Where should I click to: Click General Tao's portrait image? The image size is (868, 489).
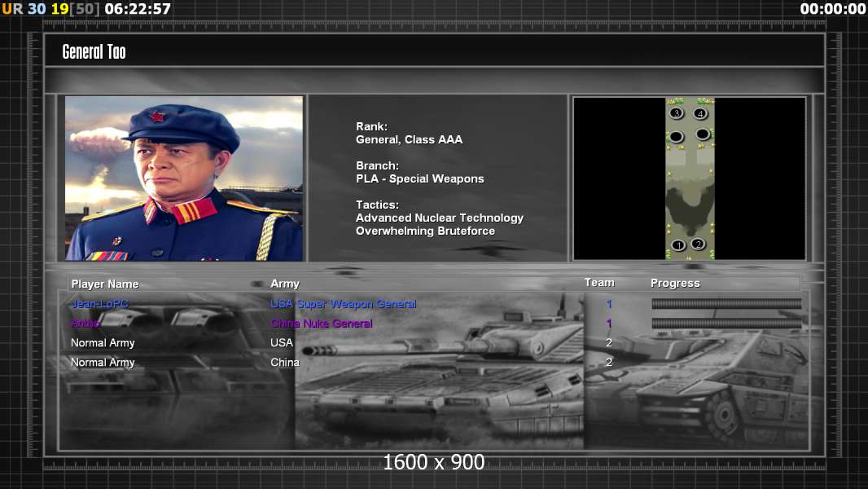point(184,178)
